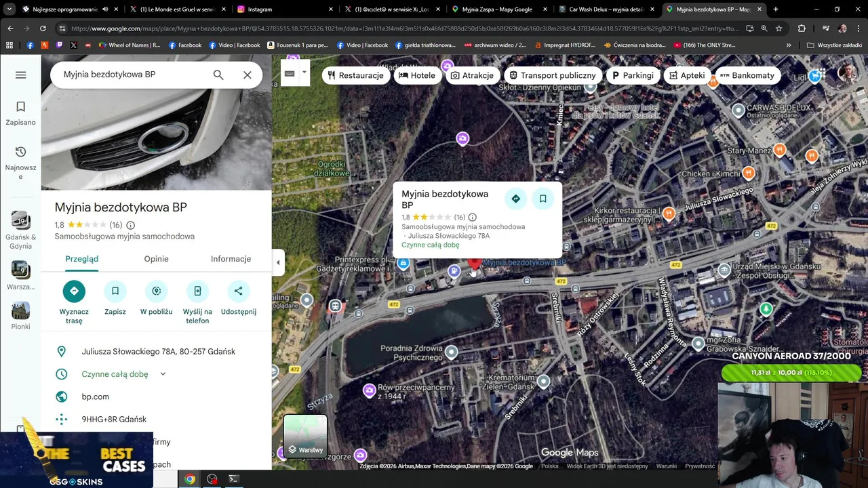Viewport: 868px width, 488px height.
Task: Open the Wszystkie zakładki folder
Action: pyautogui.click(x=834, y=45)
